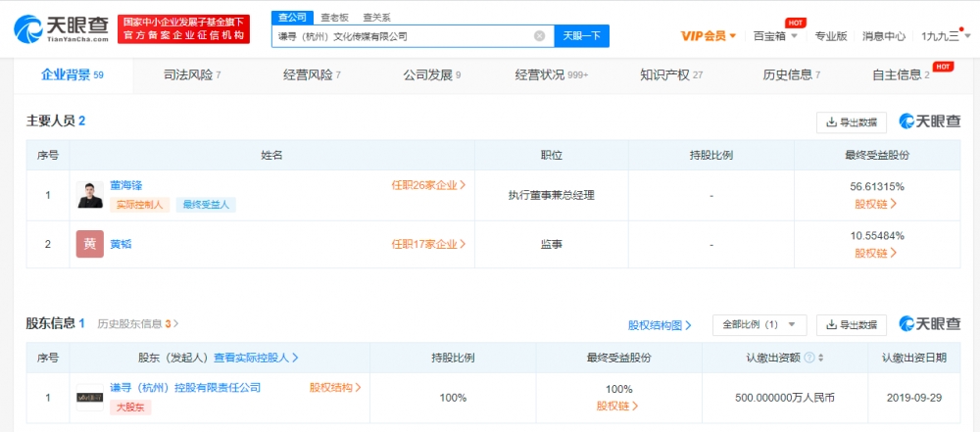The height and width of the screenshot is (432, 980).
Task: Select the 500.000000万人民币 value
Action: pos(785,397)
